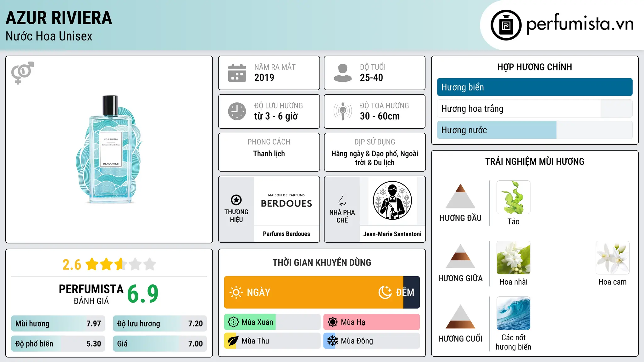The image size is (644, 362).
Task: Click the Hoa nhài note label
Action: coord(514,282)
